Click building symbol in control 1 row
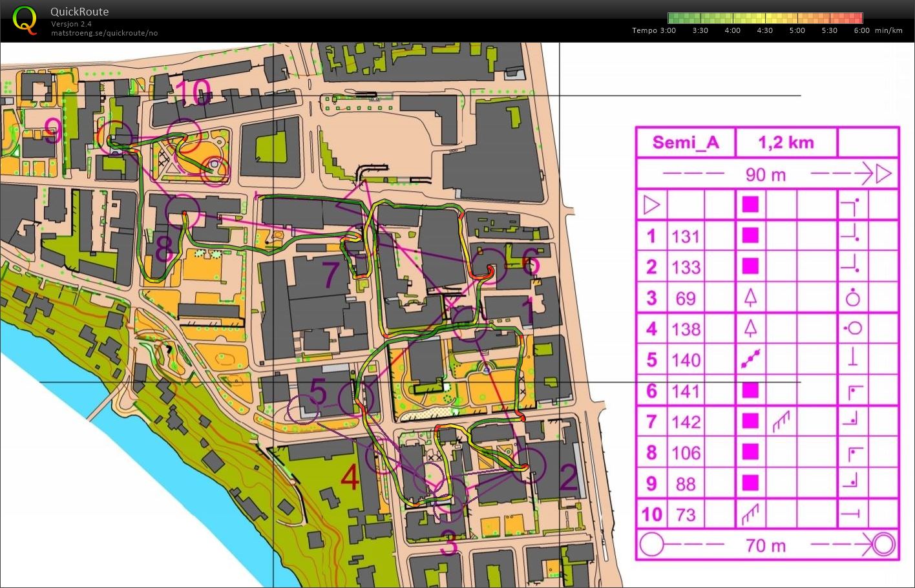Screen dimensions: 915x588 (750, 236)
